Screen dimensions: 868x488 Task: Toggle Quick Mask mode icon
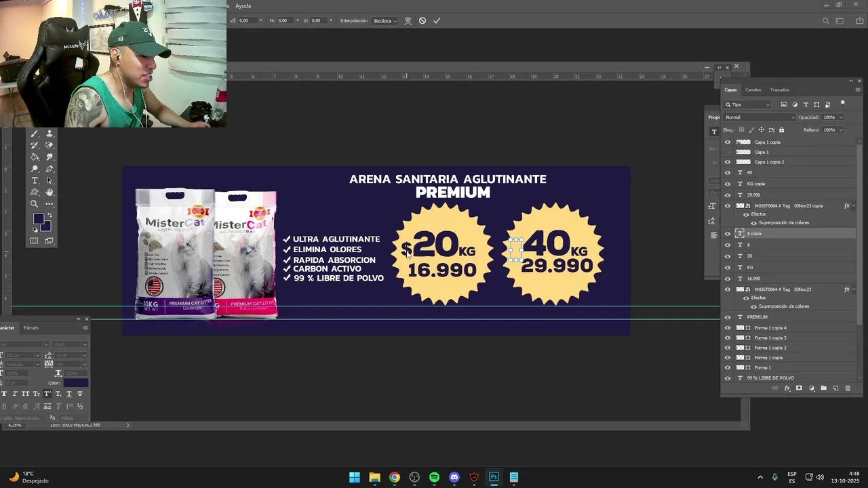click(x=35, y=241)
